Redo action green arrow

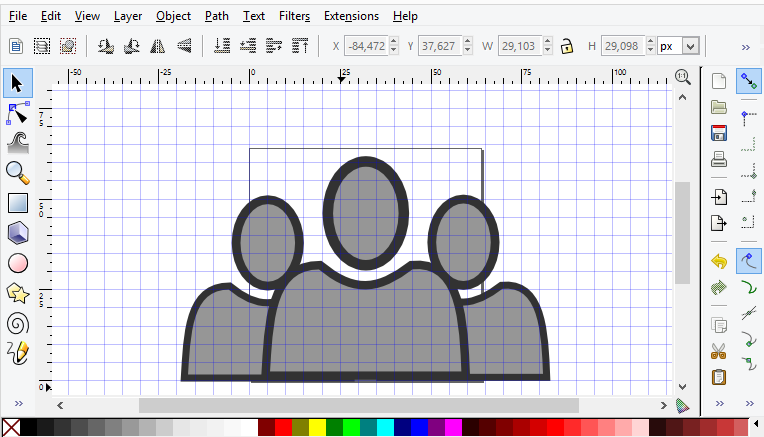(x=719, y=287)
